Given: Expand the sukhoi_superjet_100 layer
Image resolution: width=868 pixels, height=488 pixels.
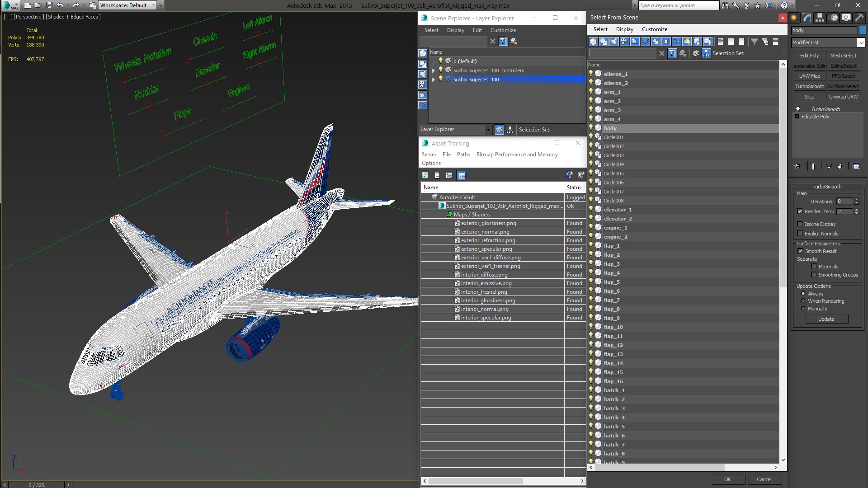Looking at the screenshot, I should (433, 80).
